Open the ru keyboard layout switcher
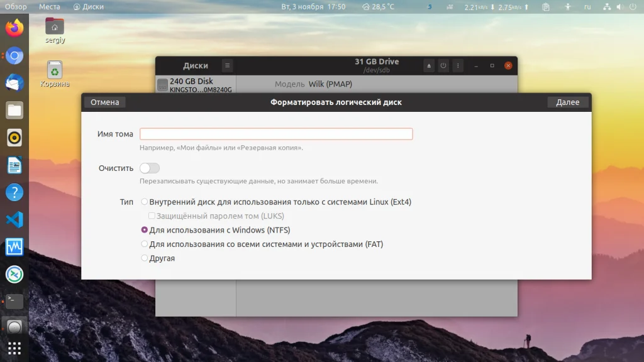The width and height of the screenshot is (644, 362). tap(587, 7)
